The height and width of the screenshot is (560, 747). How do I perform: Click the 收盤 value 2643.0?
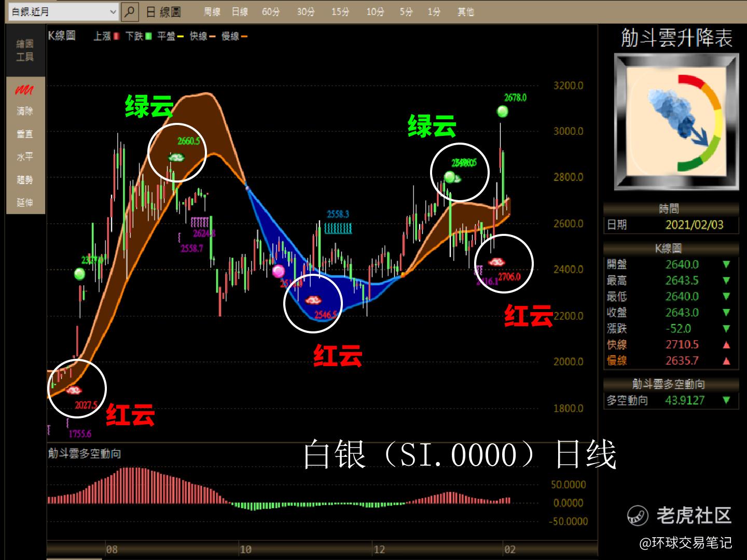(682, 313)
